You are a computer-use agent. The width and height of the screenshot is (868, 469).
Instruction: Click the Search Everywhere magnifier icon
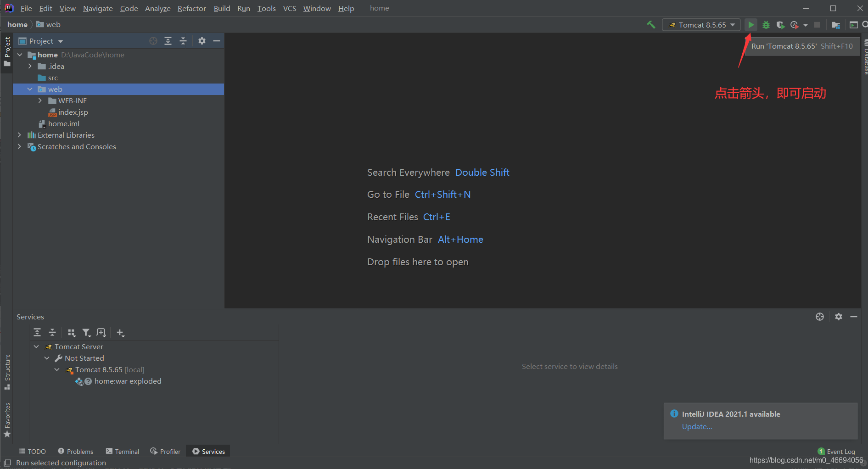(x=865, y=25)
